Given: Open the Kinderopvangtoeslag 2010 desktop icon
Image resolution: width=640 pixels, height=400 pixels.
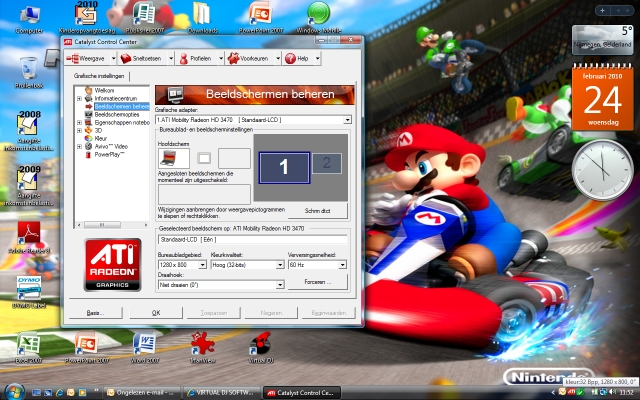Looking at the screenshot, I should click(x=87, y=18).
